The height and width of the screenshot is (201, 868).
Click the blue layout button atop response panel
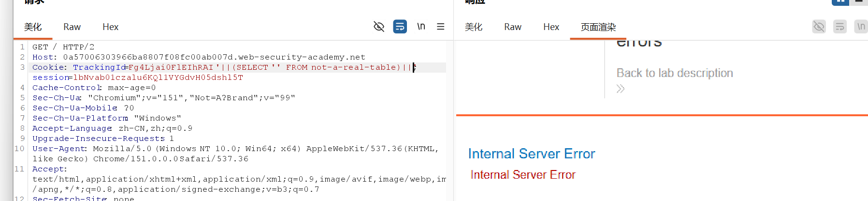click(x=840, y=2)
